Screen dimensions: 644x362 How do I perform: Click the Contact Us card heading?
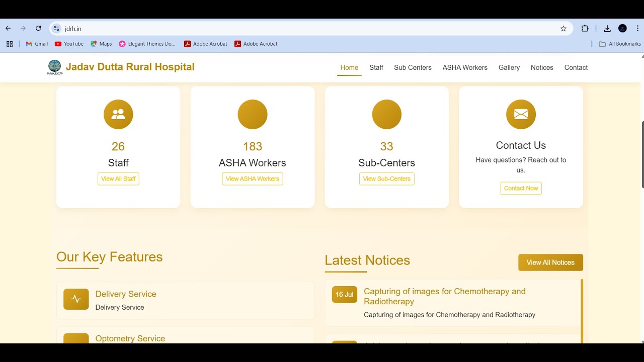click(521, 145)
